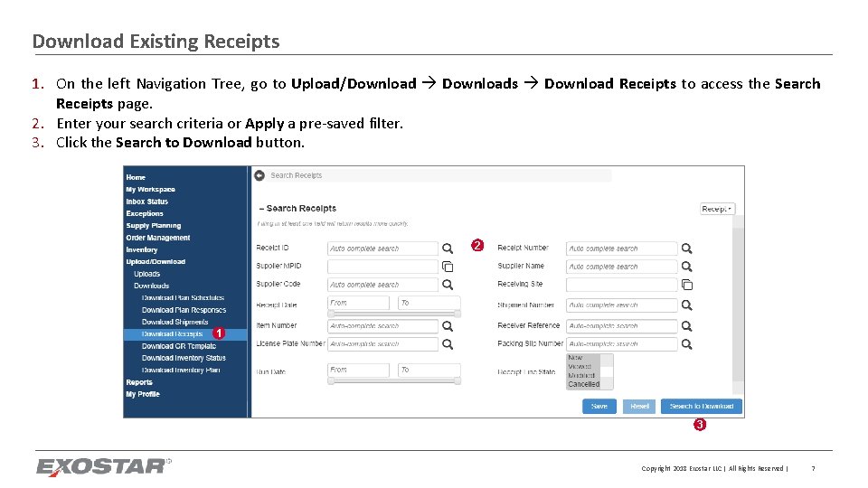Viewport: 868px width, 488px height.
Task: Open the Receiving Site multi-value icon
Action: point(687,285)
